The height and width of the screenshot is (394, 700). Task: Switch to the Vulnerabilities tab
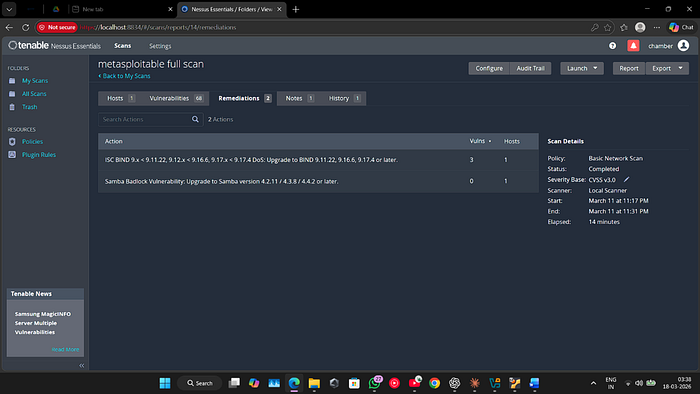175,98
